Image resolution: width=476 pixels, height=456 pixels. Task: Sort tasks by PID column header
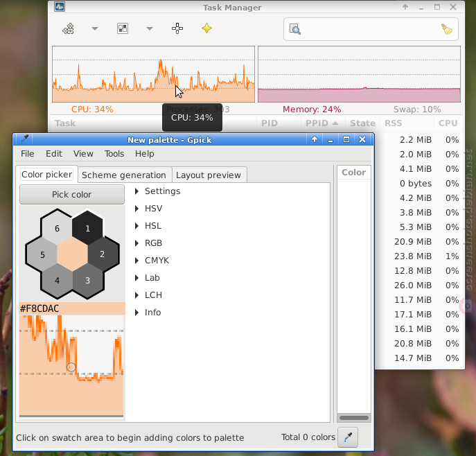tap(270, 123)
